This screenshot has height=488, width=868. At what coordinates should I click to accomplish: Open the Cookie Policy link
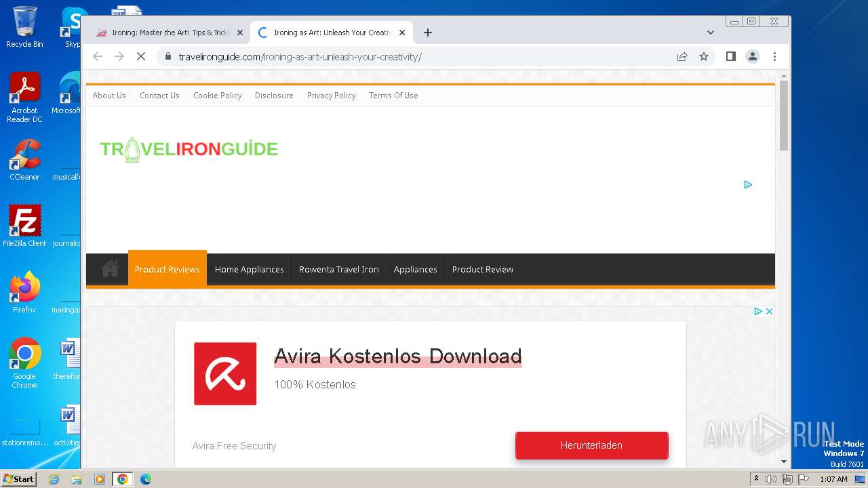(x=217, y=96)
